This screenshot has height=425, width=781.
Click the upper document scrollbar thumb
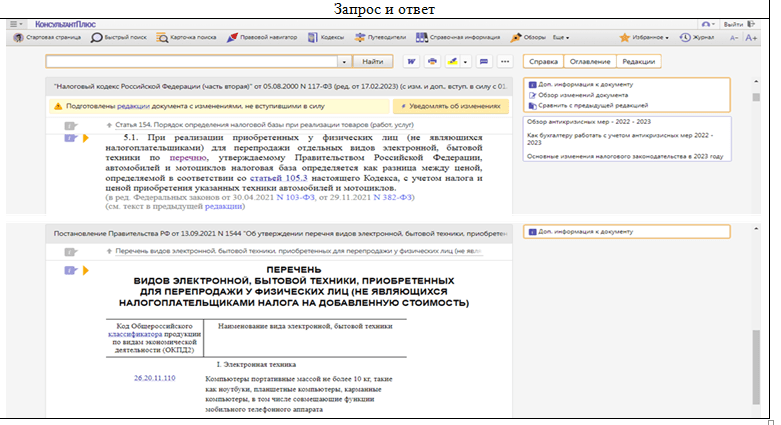pyautogui.click(x=756, y=97)
